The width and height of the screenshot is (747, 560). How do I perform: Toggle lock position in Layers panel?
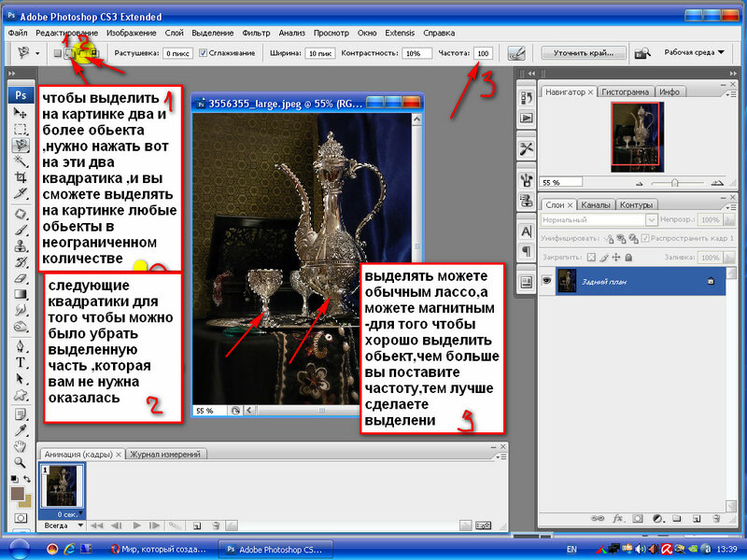616,258
